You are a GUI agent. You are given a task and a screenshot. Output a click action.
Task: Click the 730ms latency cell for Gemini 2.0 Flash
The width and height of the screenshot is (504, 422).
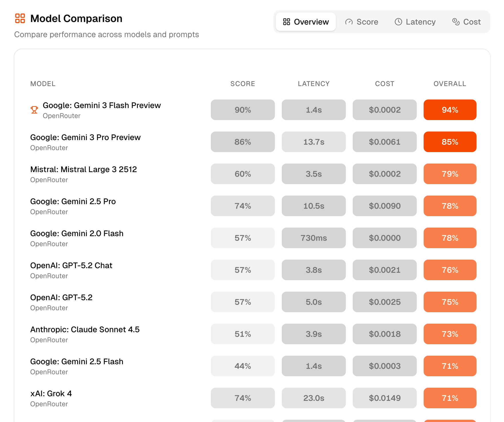(314, 238)
